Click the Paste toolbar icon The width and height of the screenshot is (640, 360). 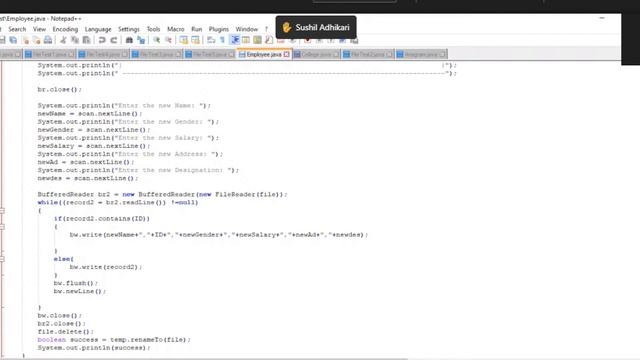[x=86, y=40]
